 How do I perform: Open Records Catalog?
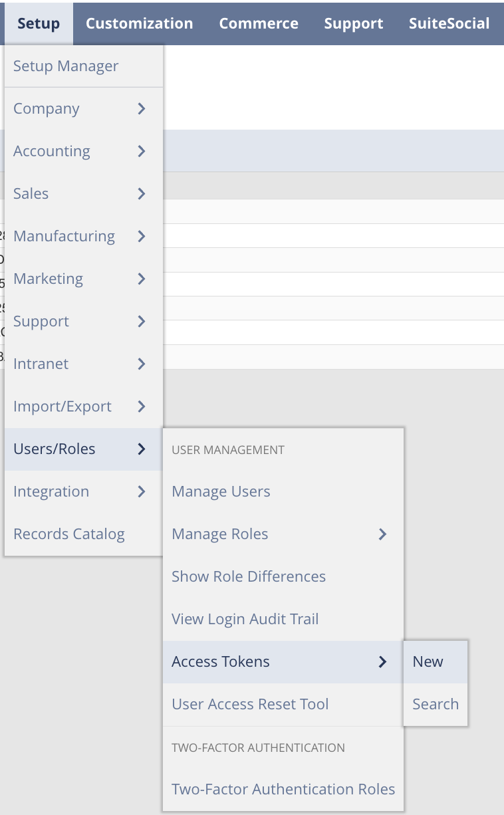69,534
